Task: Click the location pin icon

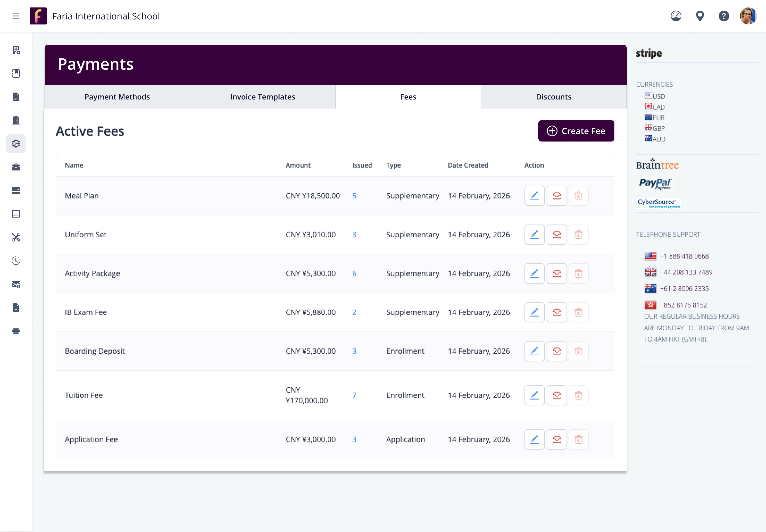Action: click(x=700, y=16)
